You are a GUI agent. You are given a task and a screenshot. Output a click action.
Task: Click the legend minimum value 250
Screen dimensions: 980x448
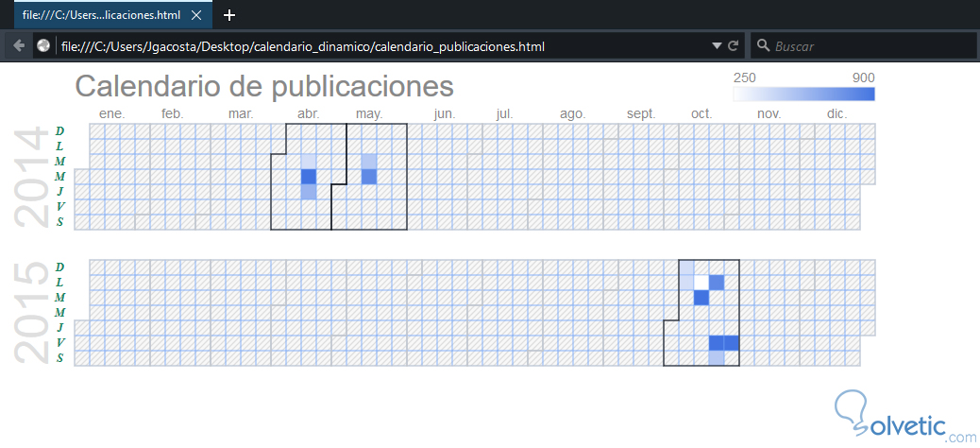tap(744, 78)
